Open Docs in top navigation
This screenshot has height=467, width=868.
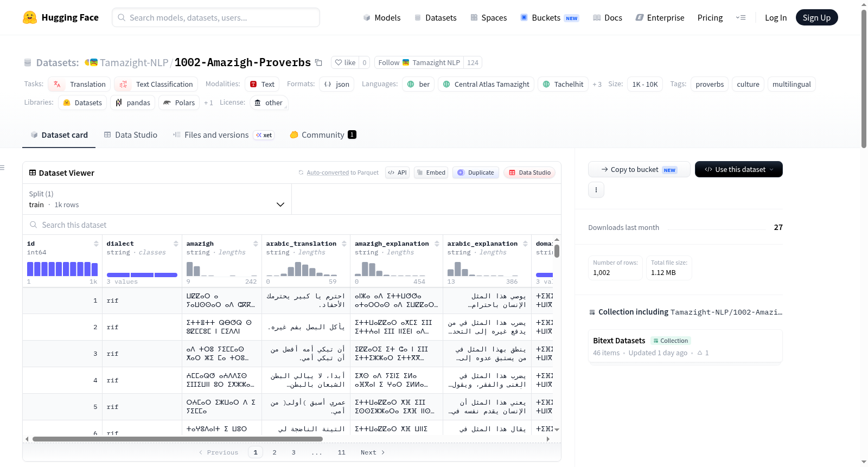click(608, 17)
